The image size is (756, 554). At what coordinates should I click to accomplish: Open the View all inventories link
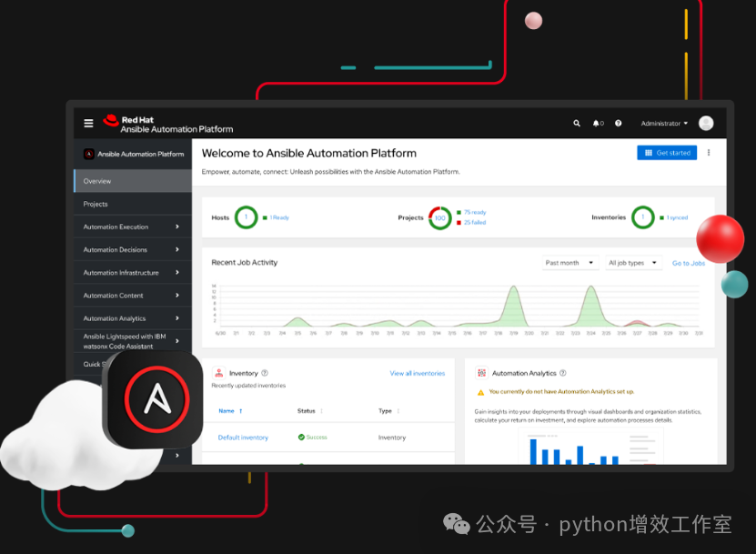click(x=418, y=373)
